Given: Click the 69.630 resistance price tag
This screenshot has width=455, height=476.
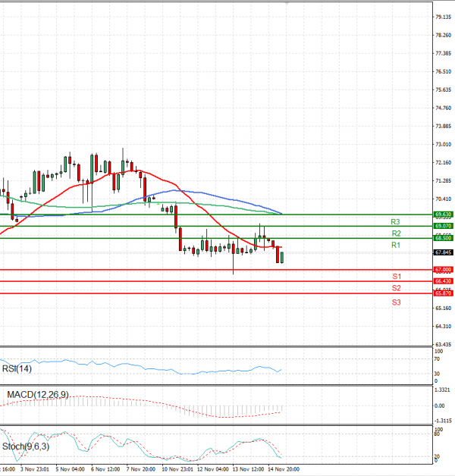Looking at the screenshot, I should tap(443, 215).
